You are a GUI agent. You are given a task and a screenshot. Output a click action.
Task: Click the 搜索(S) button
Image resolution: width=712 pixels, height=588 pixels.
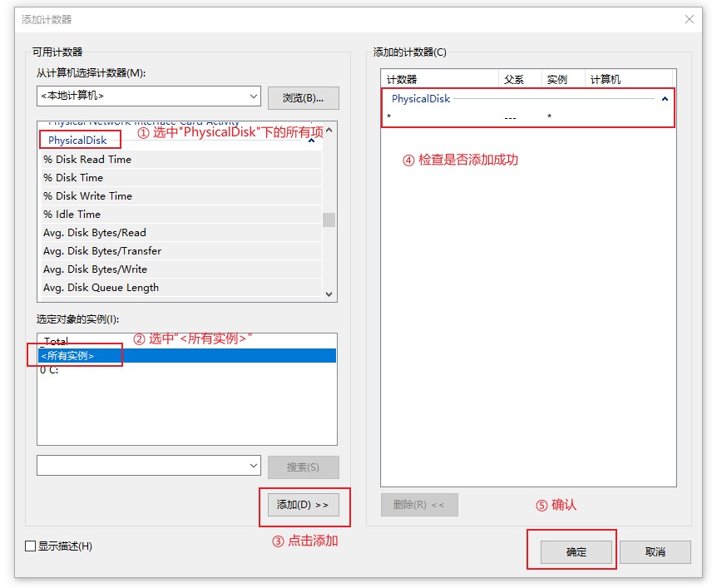(303, 467)
